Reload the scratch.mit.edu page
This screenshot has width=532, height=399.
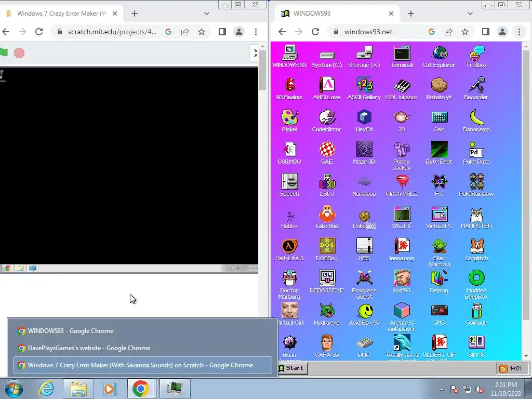click(x=39, y=32)
